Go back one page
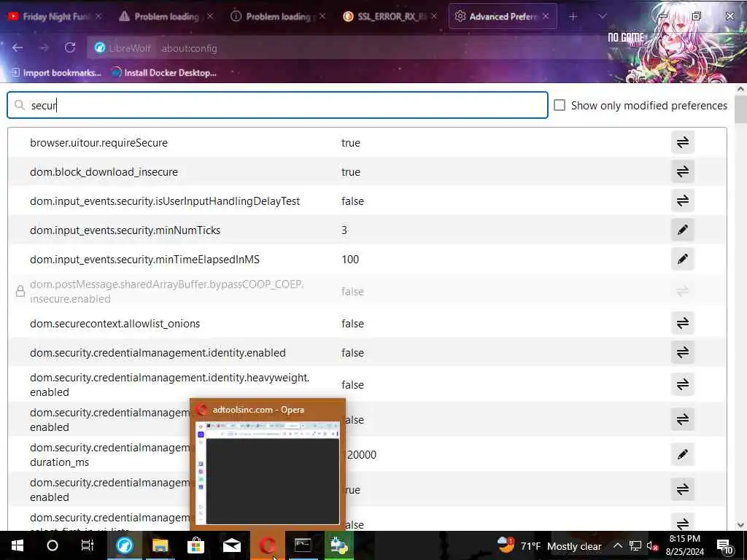This screenshot has width=747, height=560. [18, 47]
